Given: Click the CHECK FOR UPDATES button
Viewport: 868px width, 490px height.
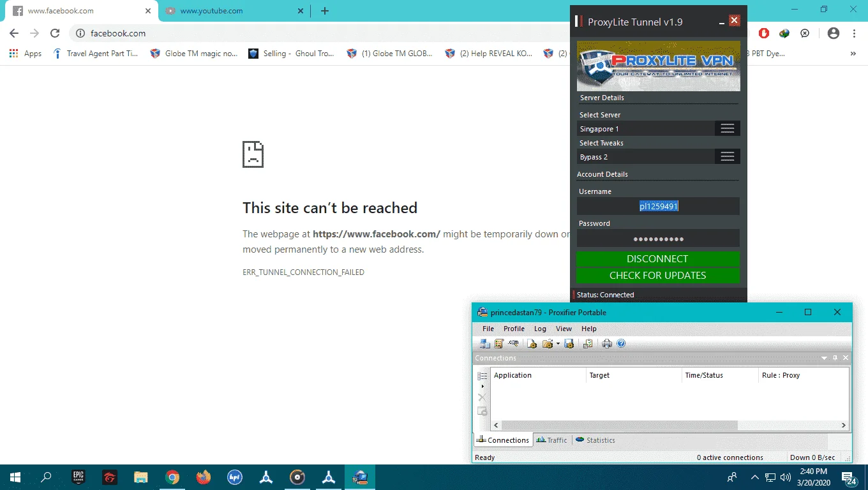Looking at the screenshot, I should coord(658,276).
